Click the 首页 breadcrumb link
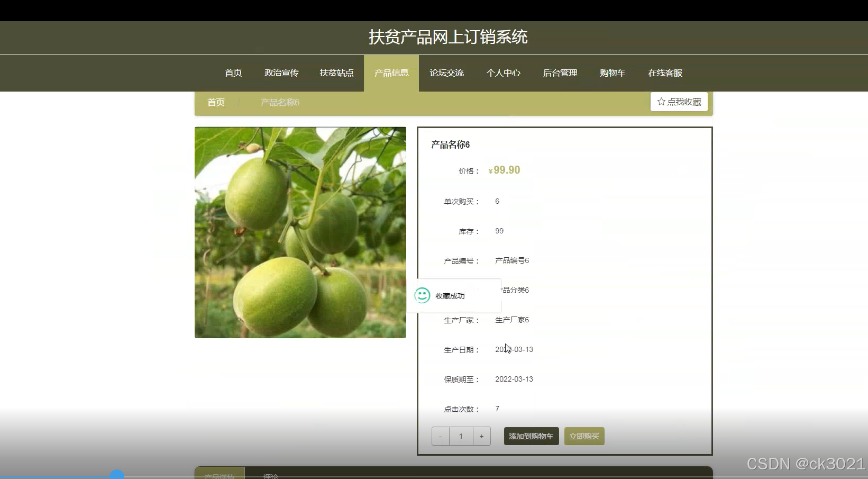This screenshot has height=479, width=868. [216, 103]
